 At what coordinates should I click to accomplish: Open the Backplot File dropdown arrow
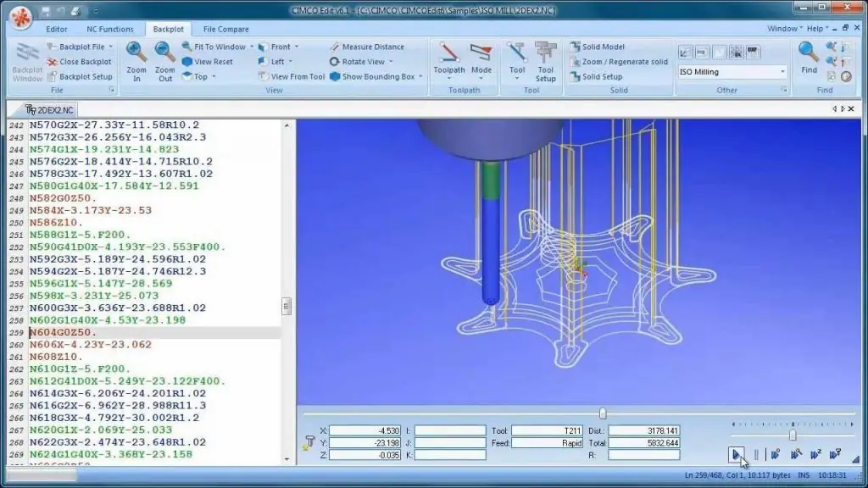[111, 47]
